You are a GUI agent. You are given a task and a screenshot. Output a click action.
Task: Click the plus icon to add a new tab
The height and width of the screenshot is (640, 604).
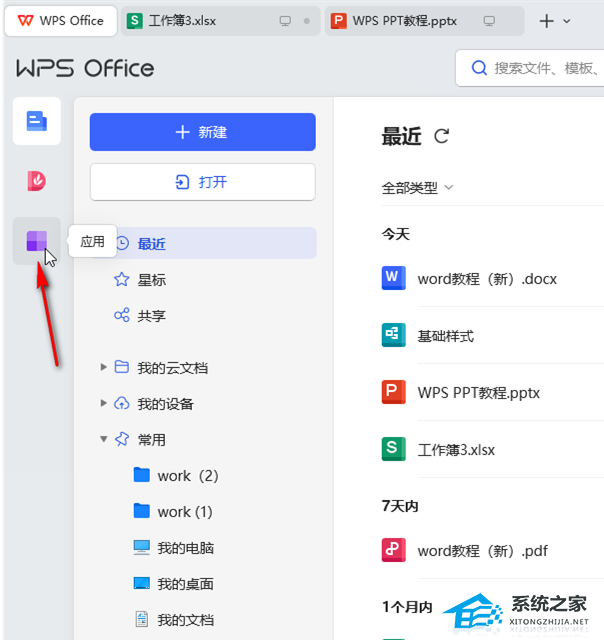coord(546,21)
